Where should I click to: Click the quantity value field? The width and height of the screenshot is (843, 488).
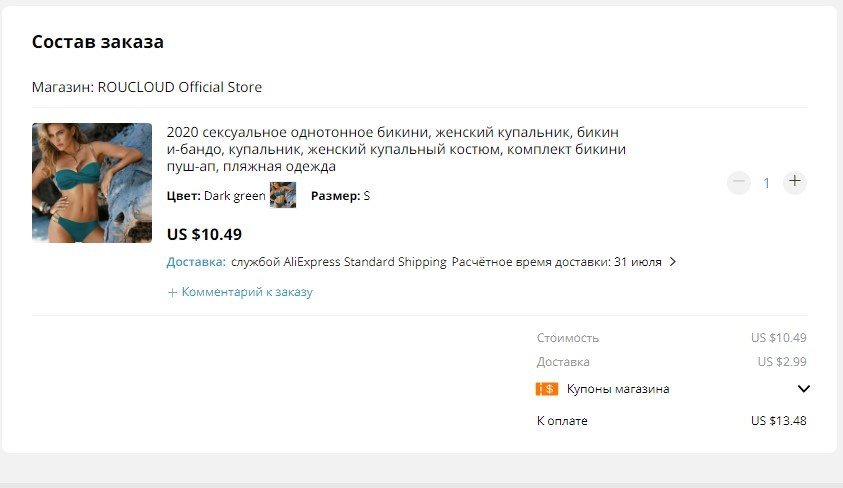pos(767,183)
